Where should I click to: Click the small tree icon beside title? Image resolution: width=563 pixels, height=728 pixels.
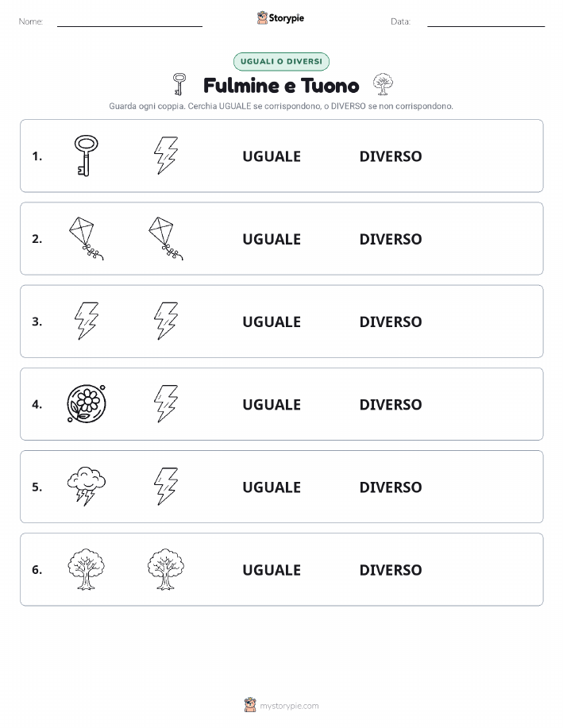click(383, 84)
